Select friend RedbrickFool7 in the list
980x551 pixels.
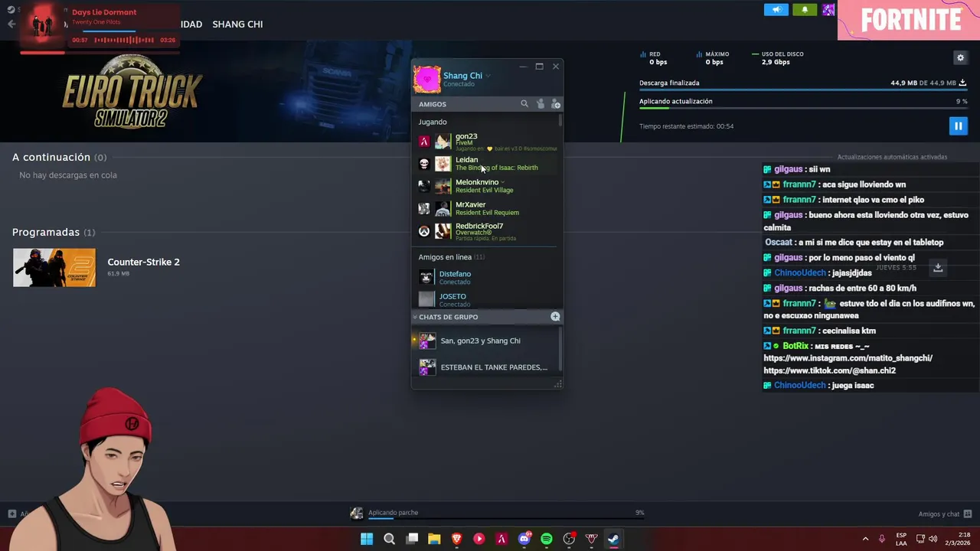click(487, 231)
